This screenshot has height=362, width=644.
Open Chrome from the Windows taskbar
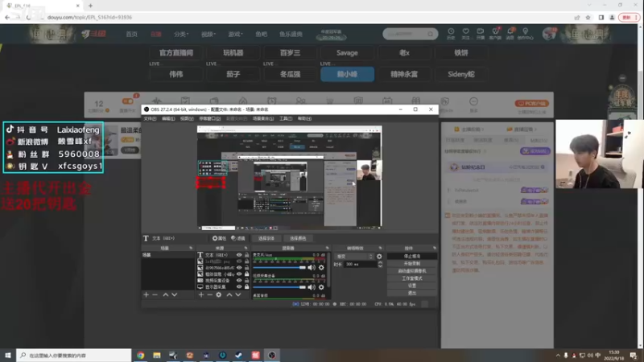(140, 356)
